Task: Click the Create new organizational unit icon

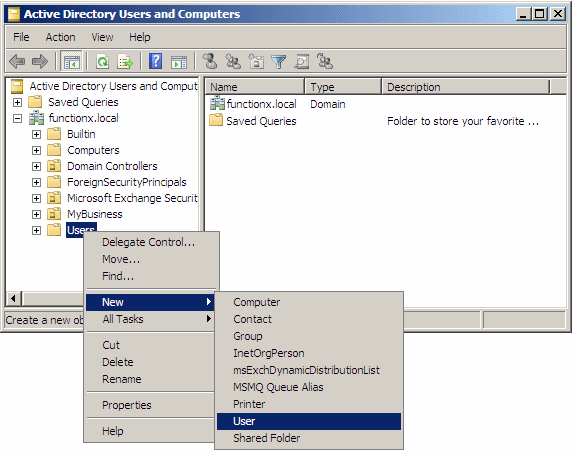Action: 256,61
